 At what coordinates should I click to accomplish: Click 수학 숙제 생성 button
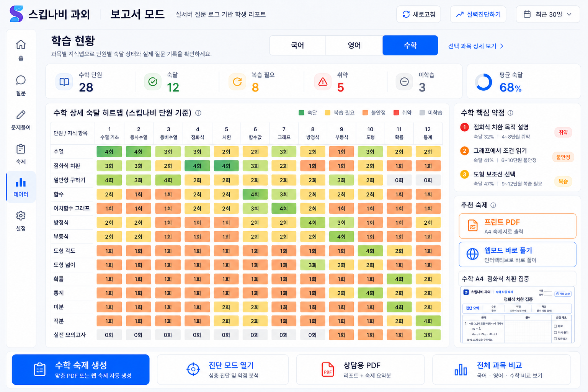pos(81,369)
